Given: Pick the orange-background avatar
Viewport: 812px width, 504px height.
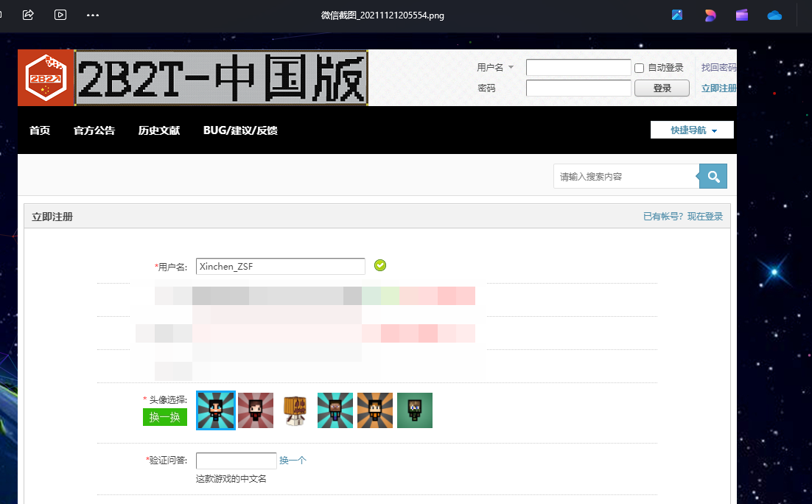Looking at the screenshot, I should coord(375,410).
